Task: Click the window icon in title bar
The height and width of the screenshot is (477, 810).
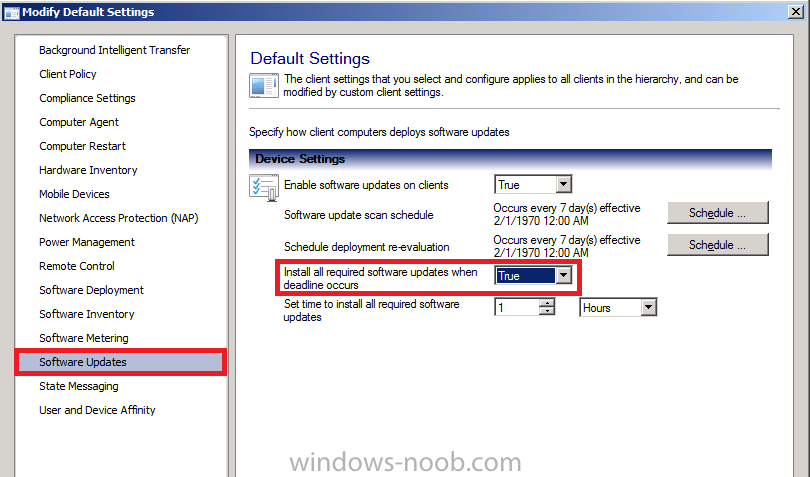Action: (11, 12)
